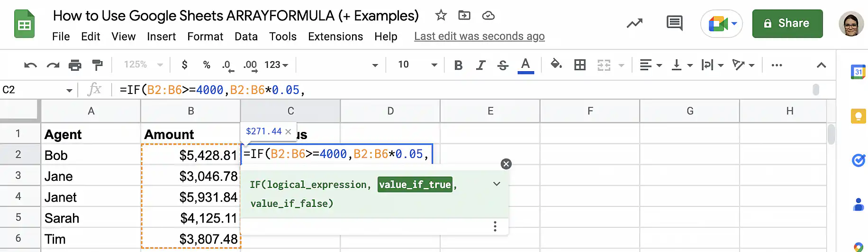Select row 4 header
The width and height of the screenshot is (868, 252).
(18, 196)
